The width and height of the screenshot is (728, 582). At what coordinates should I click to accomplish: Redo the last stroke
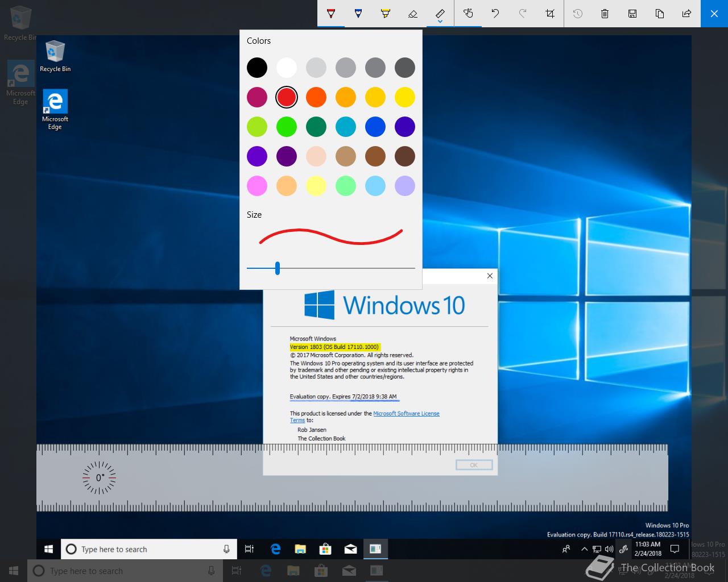point(523,13)
